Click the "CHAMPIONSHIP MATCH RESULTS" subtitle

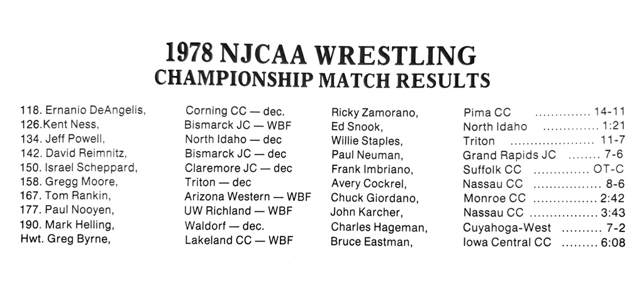(x=322, y=80)
